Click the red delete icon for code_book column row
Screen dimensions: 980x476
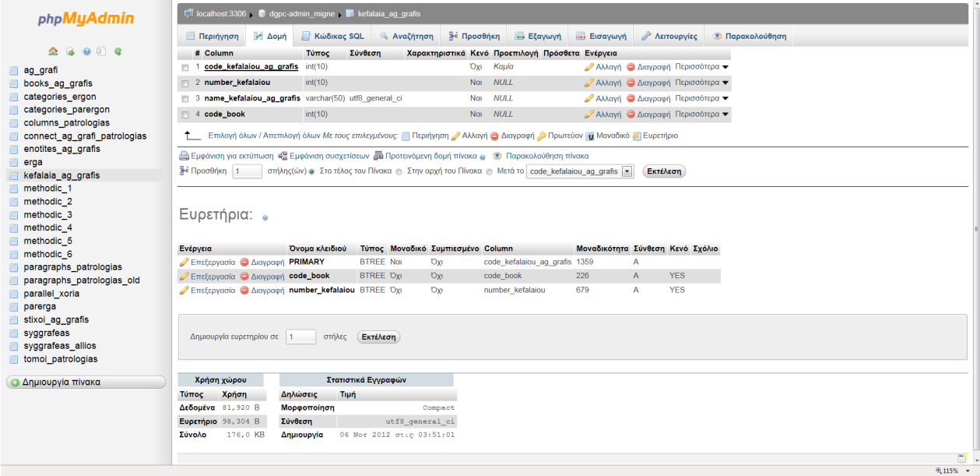click(631, 115)
